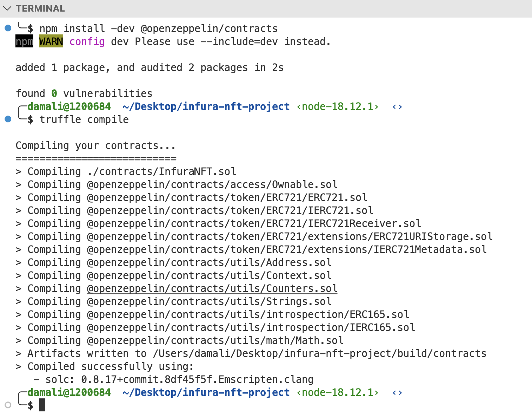Click the blue decoration dot beside npm install command
Screen dimensions: 532x418
[x=7, y=28]
